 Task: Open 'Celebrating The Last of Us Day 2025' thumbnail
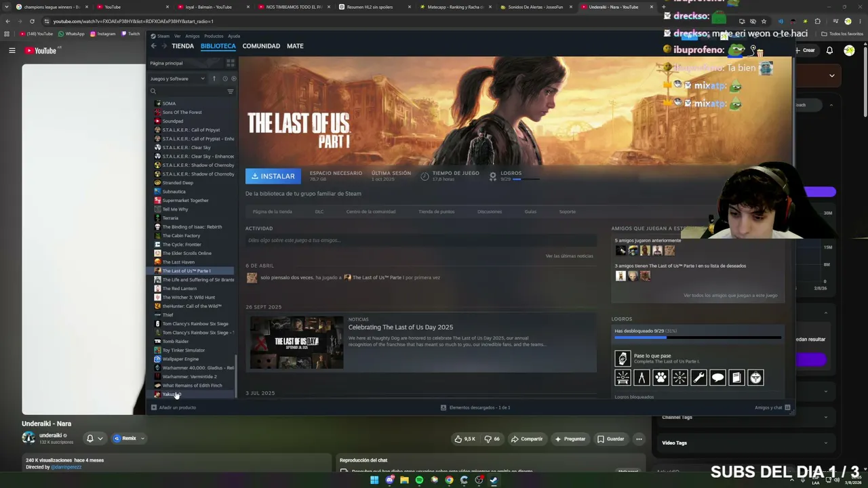(297, 342)
